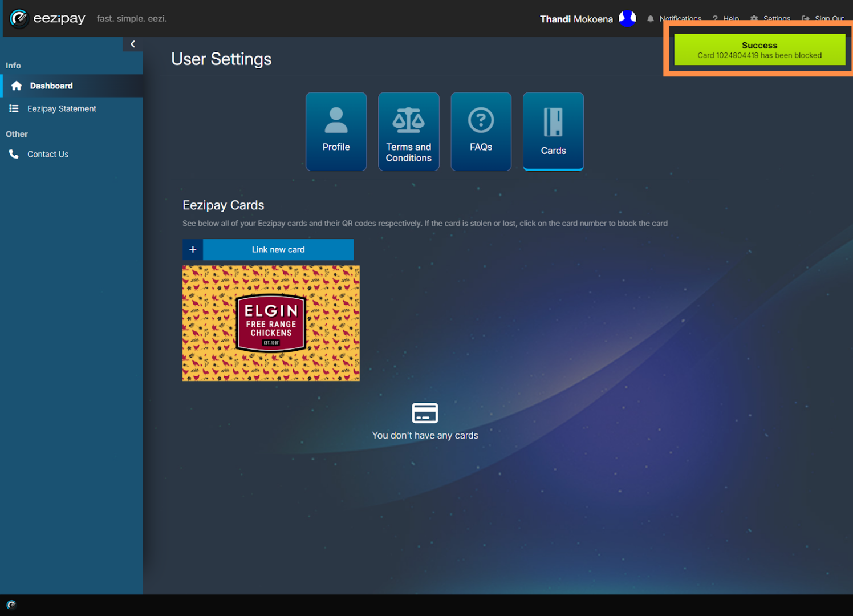Click the "fast. simple. eezi." tagline
This screenshot has width=853, height=616.
(132, 18)
